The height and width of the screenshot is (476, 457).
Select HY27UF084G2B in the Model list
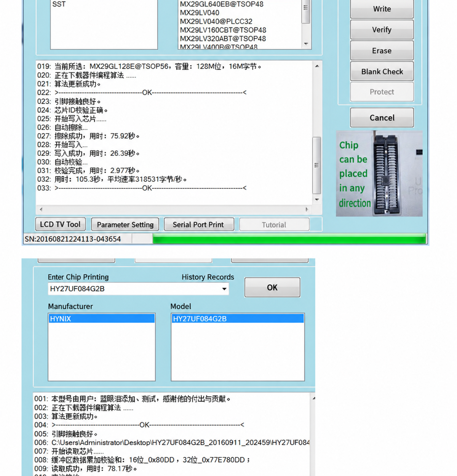(238, 319)
